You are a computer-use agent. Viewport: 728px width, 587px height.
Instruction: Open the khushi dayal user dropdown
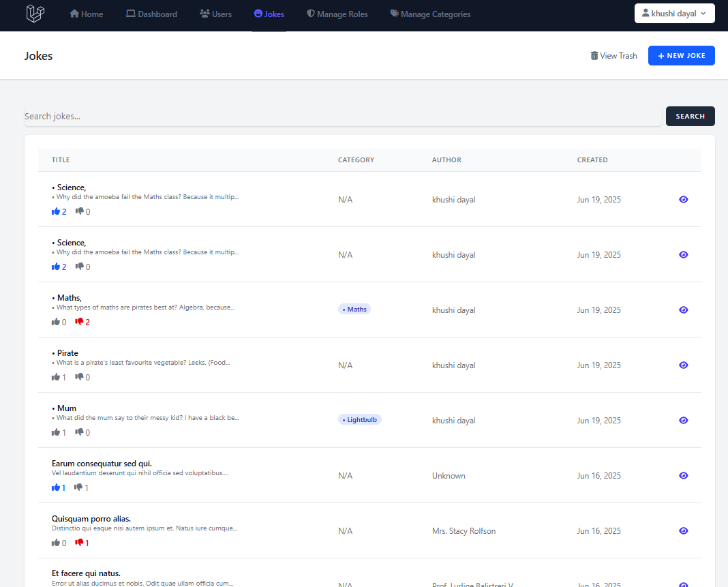pyautogui.click(x=674, y=14)
